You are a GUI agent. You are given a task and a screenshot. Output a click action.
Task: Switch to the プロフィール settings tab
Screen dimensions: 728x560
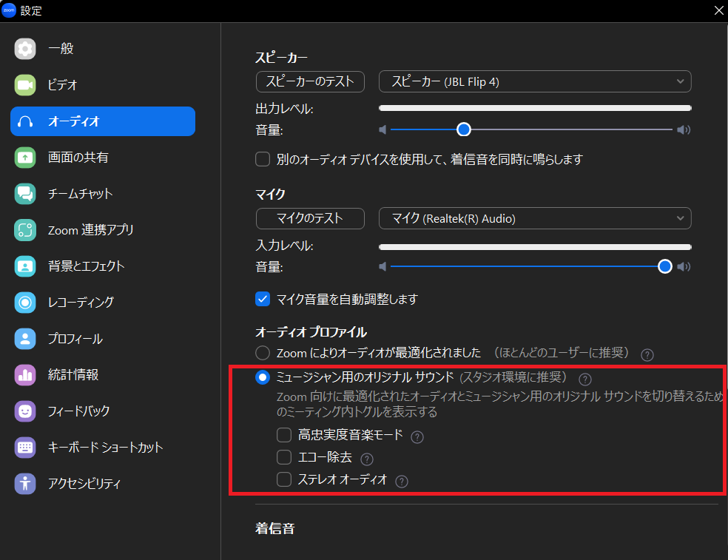(75, 339)
